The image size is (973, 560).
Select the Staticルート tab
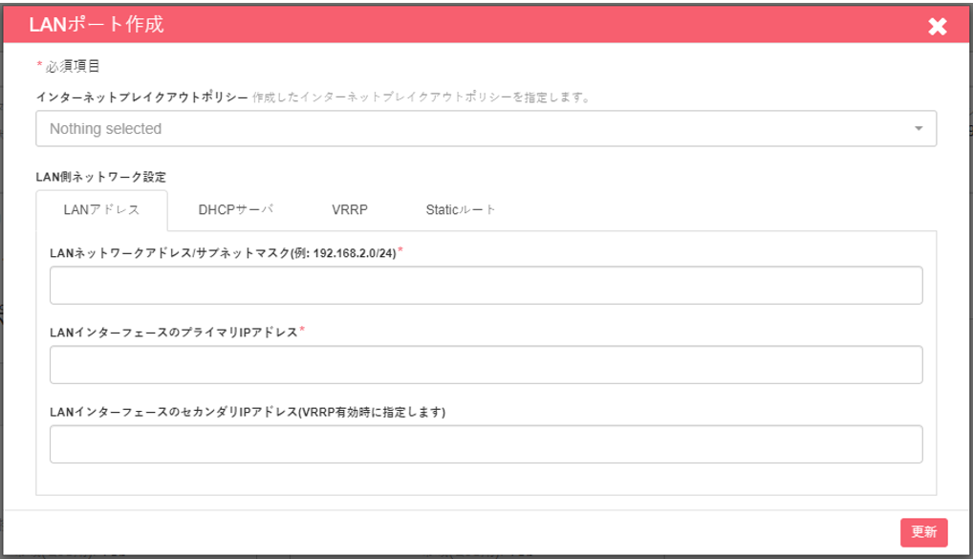(461, 210)
